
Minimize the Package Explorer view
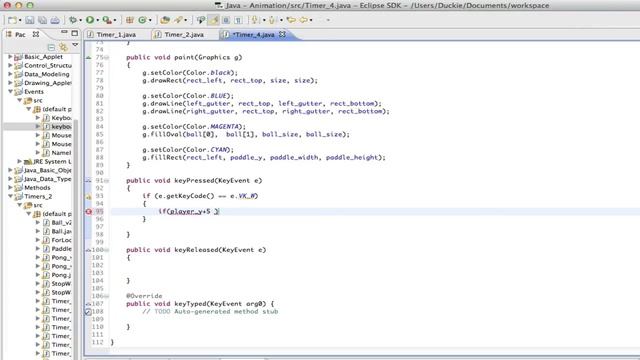coord(64,33)
